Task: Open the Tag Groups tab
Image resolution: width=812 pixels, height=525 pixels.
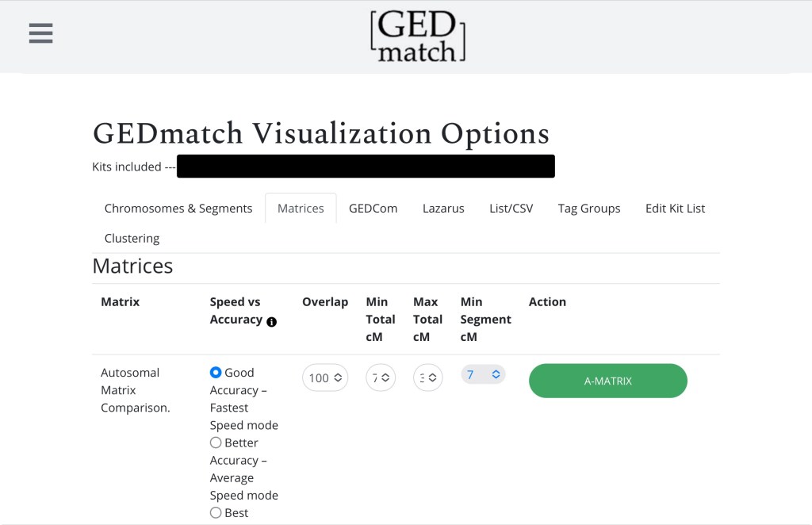Action: (x=589, y=209)
